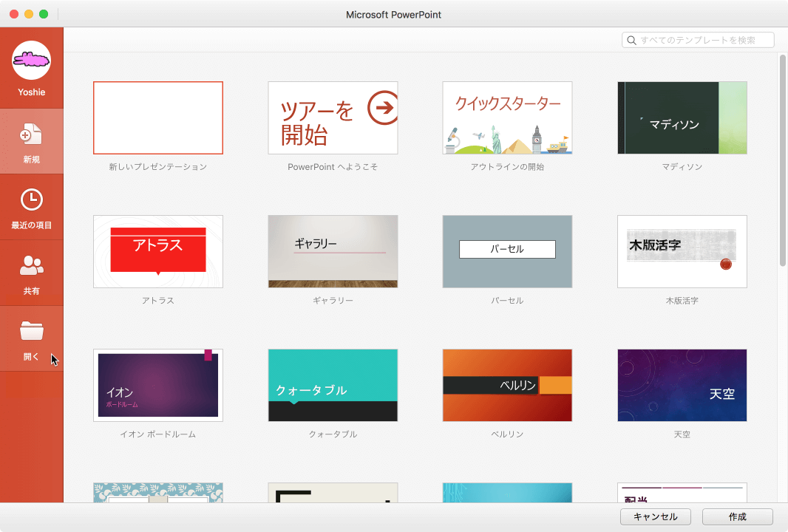Click the ギャラリー caption below thumbnail
This screenshot has height=532, width=788.
(x=333, y=301)
